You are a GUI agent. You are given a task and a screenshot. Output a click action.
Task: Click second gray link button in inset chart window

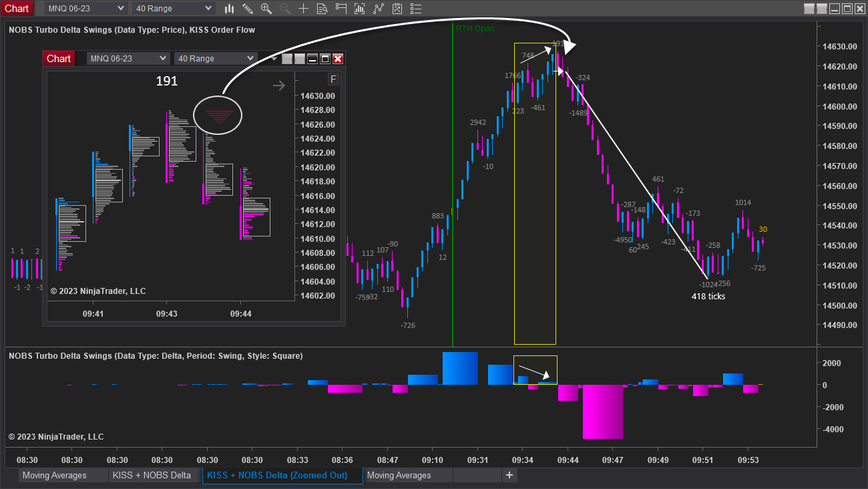[300, 59]
